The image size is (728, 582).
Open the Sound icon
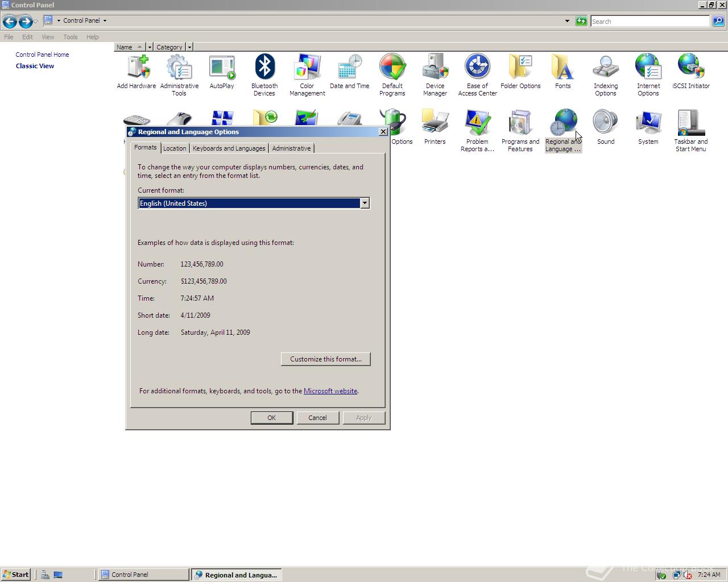point(606,127)
